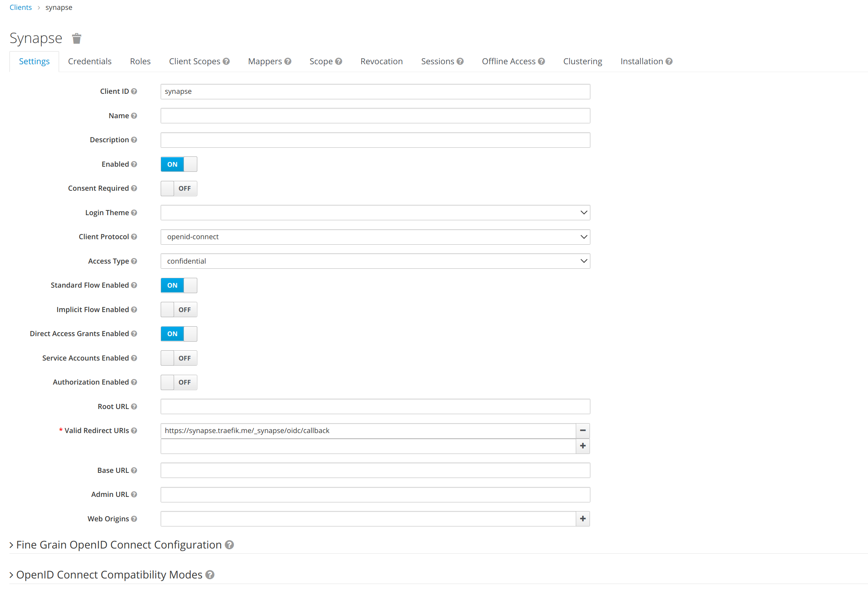This screenshot has width=868, height=595.
Task: Expand OpenID Connect Compatibility Modes section
Action: [x=109, y=575]
